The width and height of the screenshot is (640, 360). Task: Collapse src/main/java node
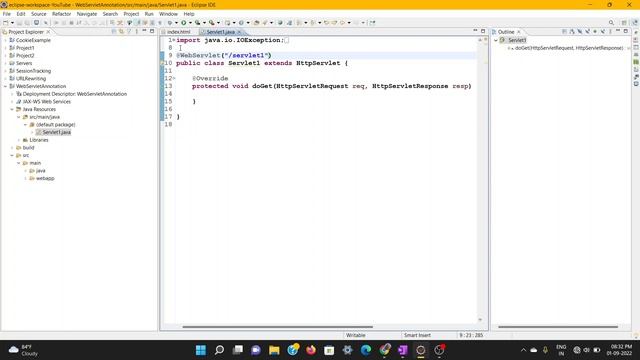pos(19,117)
